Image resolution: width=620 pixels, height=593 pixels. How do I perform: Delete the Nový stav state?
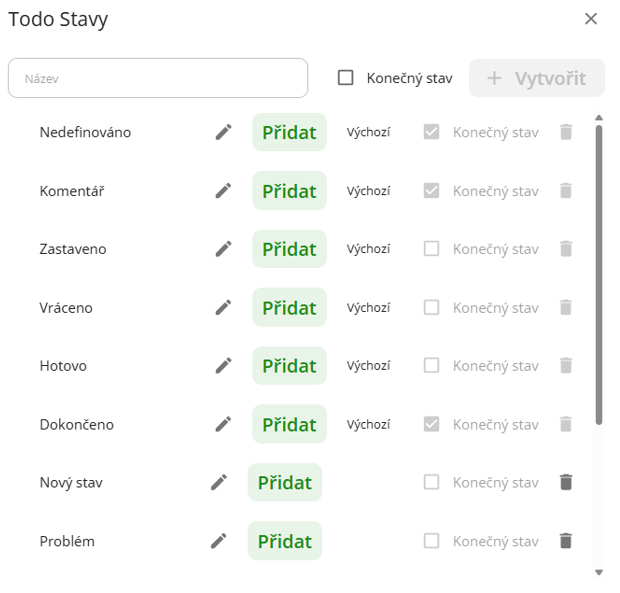point(566,483)
